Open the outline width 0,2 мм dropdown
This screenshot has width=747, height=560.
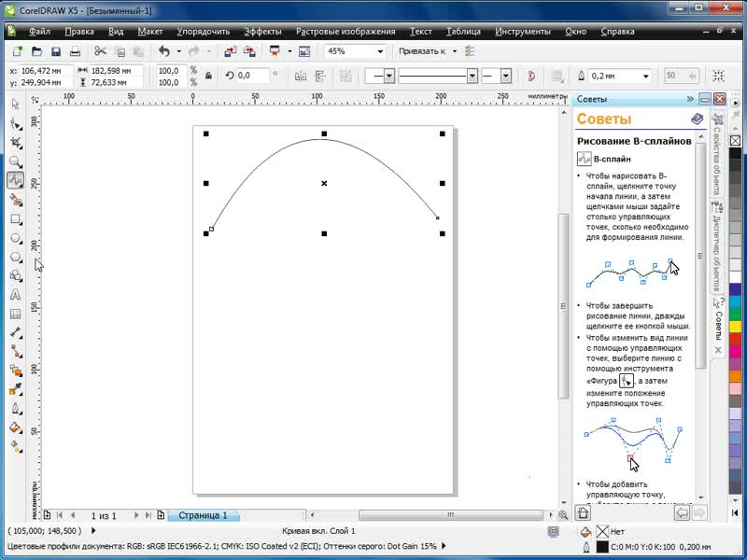pyautogui.click(x=645, y=77)
